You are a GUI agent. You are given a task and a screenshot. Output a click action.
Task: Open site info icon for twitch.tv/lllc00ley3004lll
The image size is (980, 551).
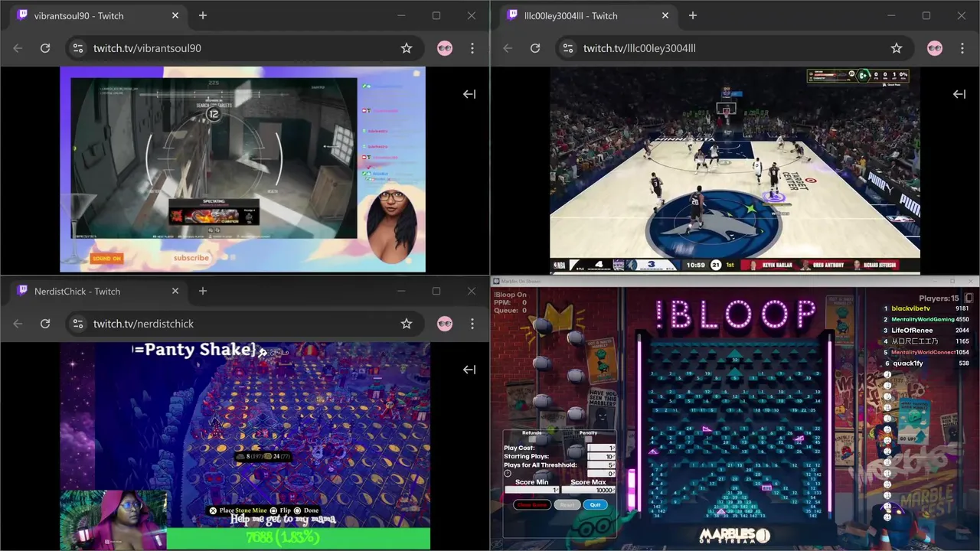pyautogui.click(x=567, y=48)
